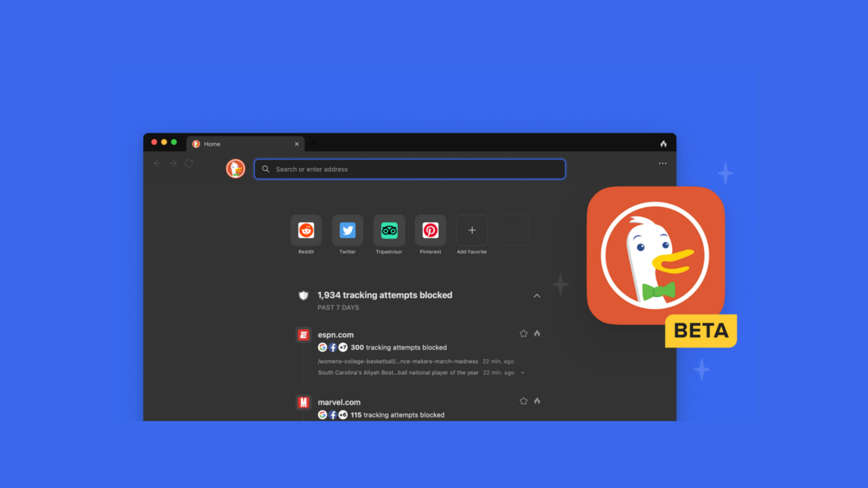Open Twitter from the favorites row

(347, 230)
